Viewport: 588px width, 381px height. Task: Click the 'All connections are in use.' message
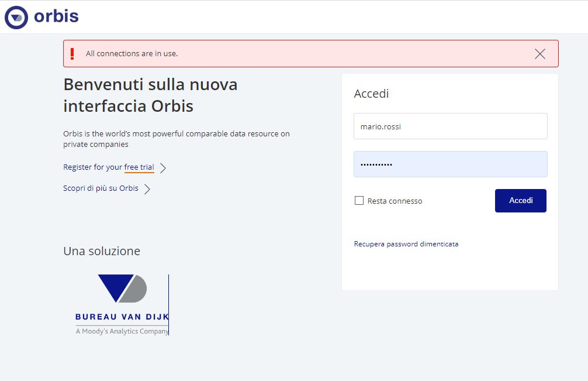(132, 54)
